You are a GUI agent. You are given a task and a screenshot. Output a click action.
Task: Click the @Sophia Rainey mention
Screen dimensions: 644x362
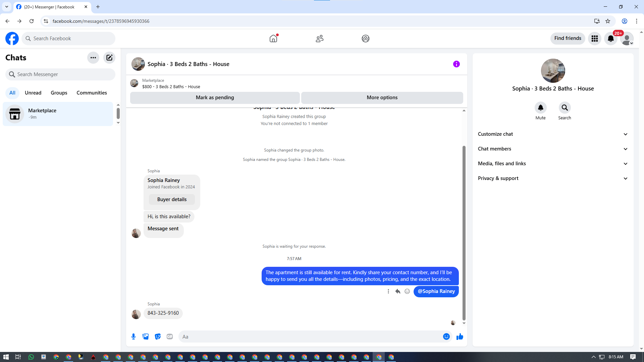pos(436,291)
